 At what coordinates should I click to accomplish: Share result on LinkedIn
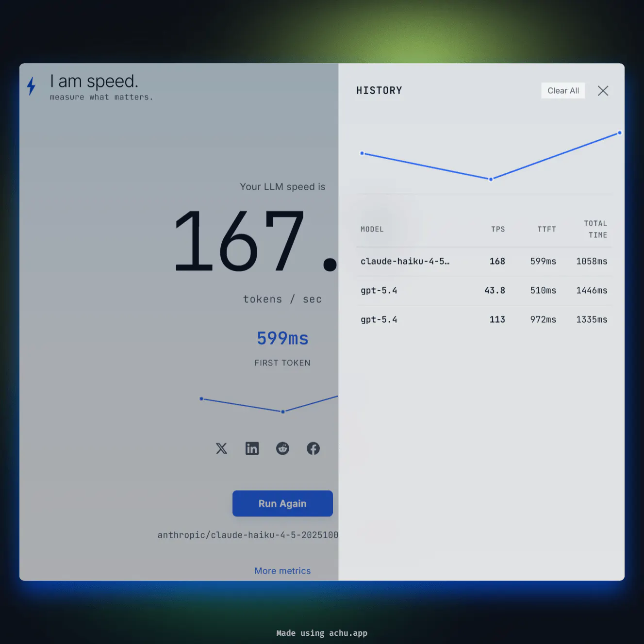[252, 448]
